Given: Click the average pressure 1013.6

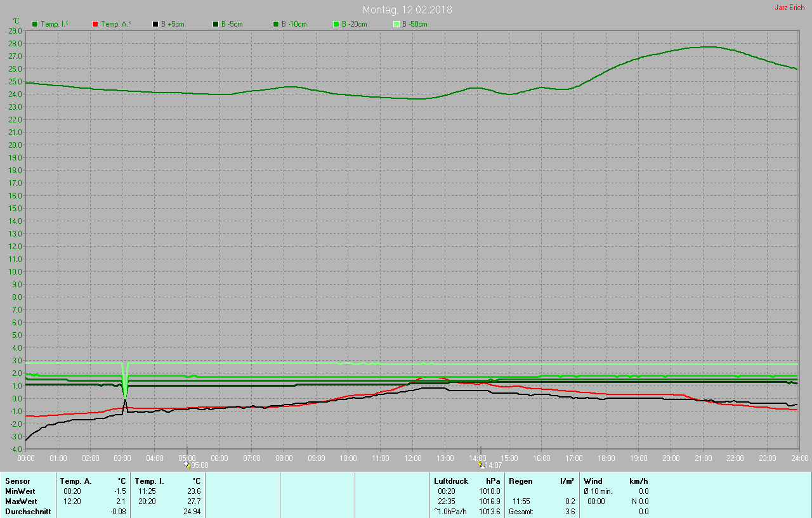Looking at the screenshot, I should 490,512.
